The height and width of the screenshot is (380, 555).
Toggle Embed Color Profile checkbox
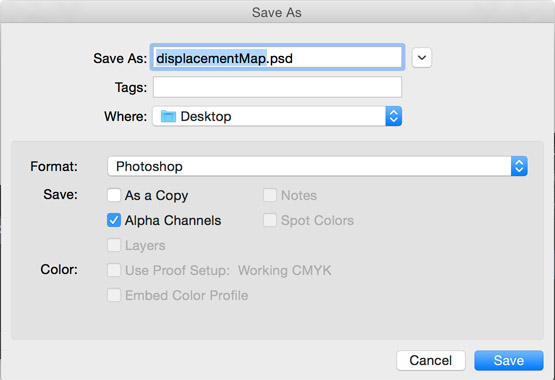pos(114,295)
